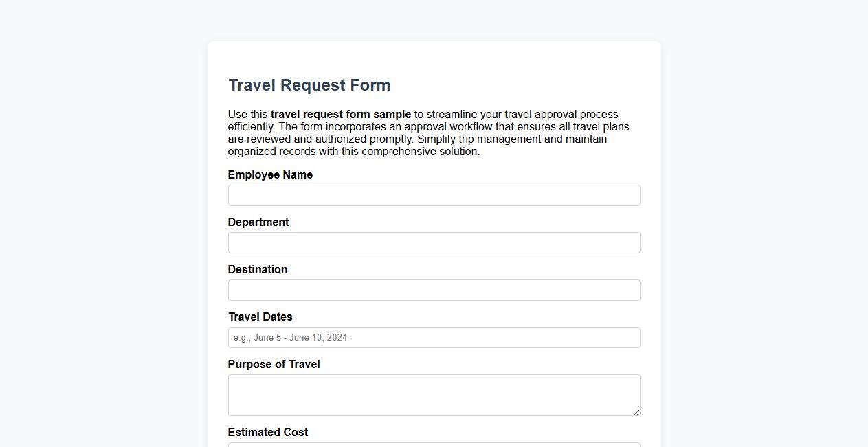
Task: Select the Travel Dates input showing date placeholder
Action: 434,337
